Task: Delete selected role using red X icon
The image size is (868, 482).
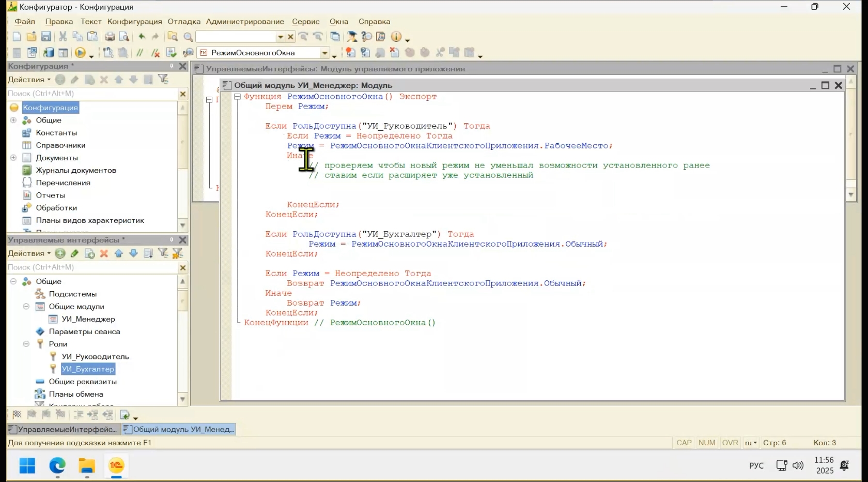Action: pyautogui.click(x=104, y=253)
